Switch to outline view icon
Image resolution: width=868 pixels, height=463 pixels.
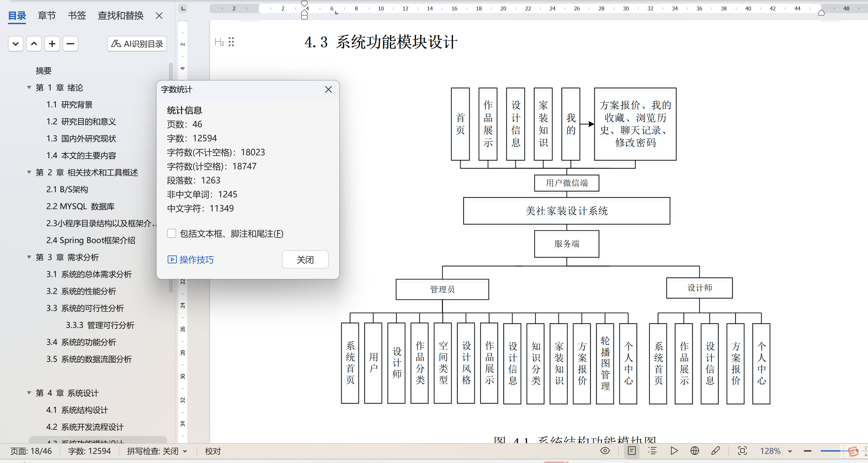pyautogui.click(x=652, y=451)
